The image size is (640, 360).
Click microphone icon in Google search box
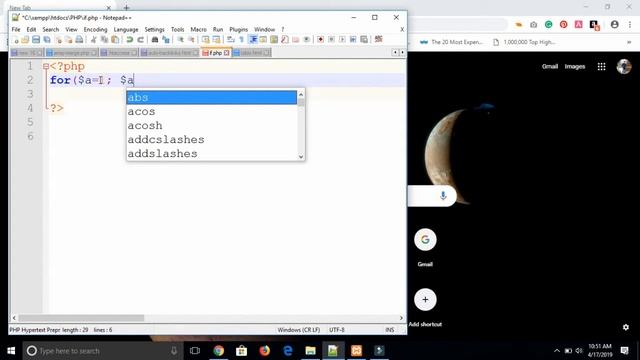pos(443,196)
